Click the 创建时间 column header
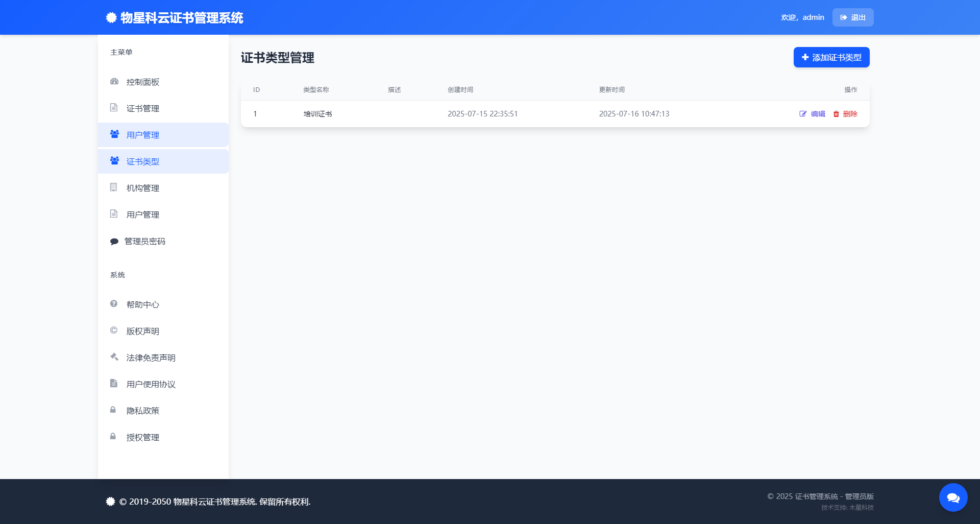 click(460, 90)
